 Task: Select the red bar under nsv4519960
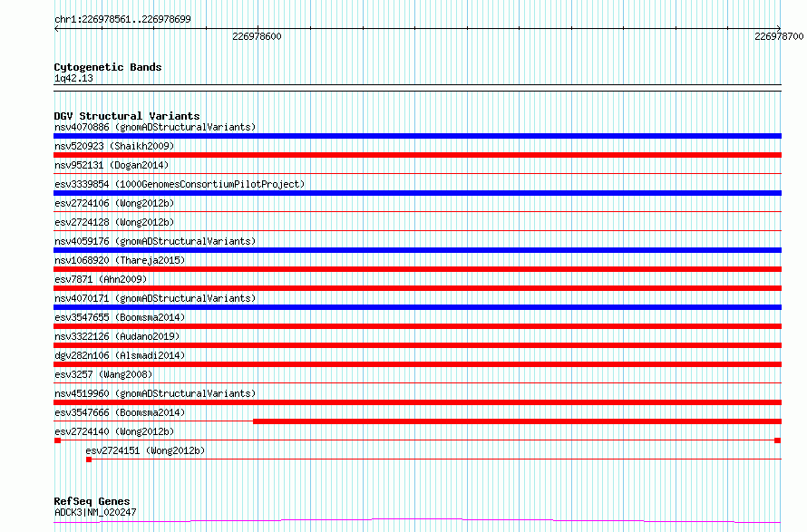[x=417, y=402]
